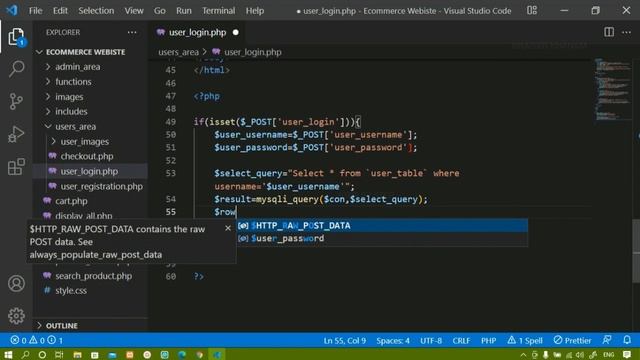This screenshot has width=640, height=360.
Task: Open the Run and Debug view
Action: [x=16, y=134]
